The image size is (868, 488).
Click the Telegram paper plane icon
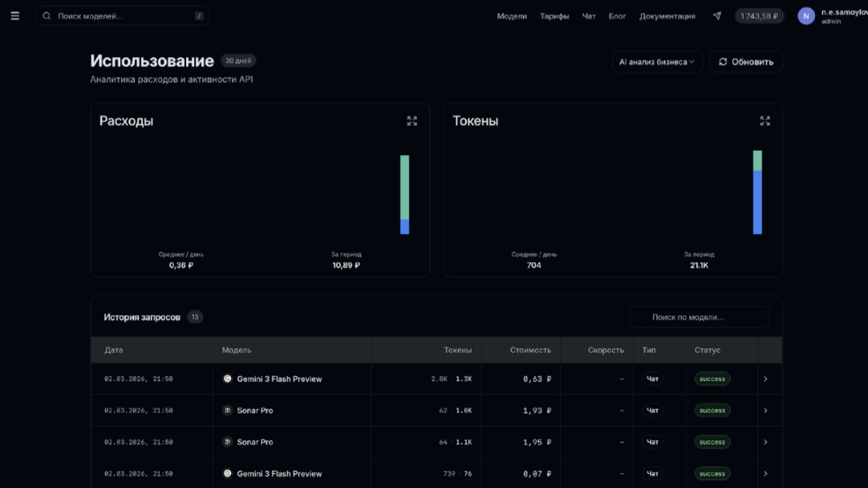[717, 16]
